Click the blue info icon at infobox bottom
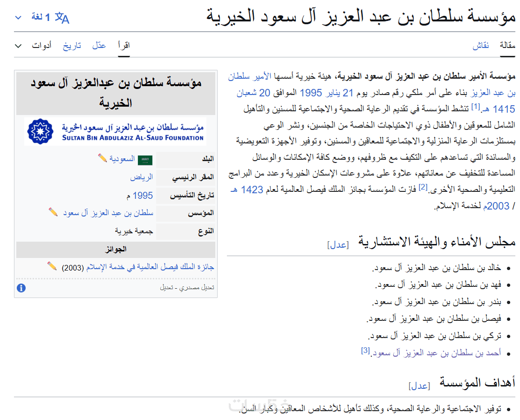The image size is (520, 420). pos(21,288)
